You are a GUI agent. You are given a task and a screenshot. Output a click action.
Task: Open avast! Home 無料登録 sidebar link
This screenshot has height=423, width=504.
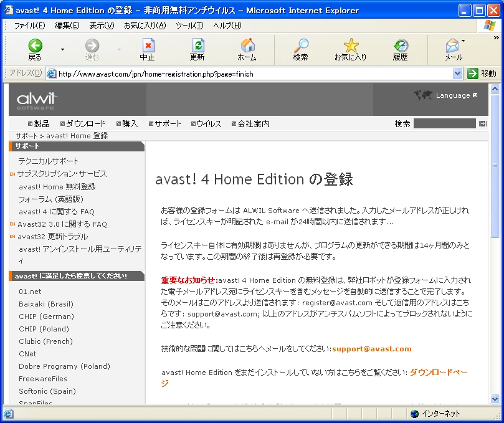(x=57, y=187)
